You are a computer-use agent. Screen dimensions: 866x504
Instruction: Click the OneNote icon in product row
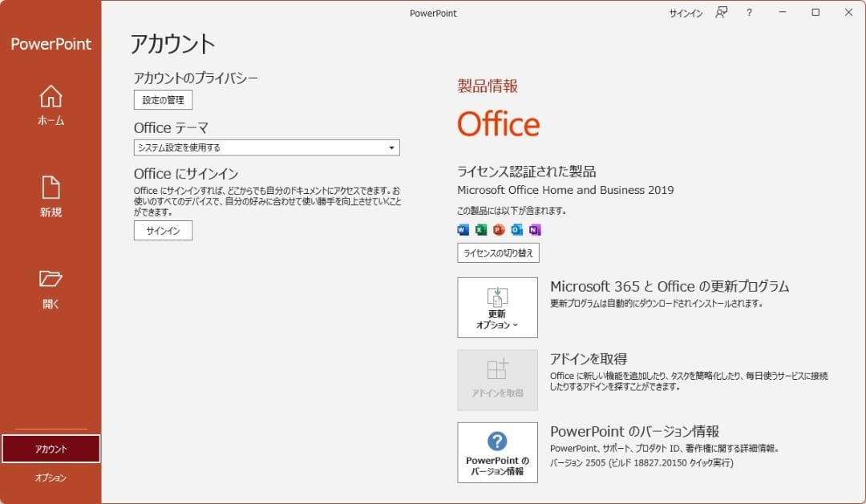(535, 230)
